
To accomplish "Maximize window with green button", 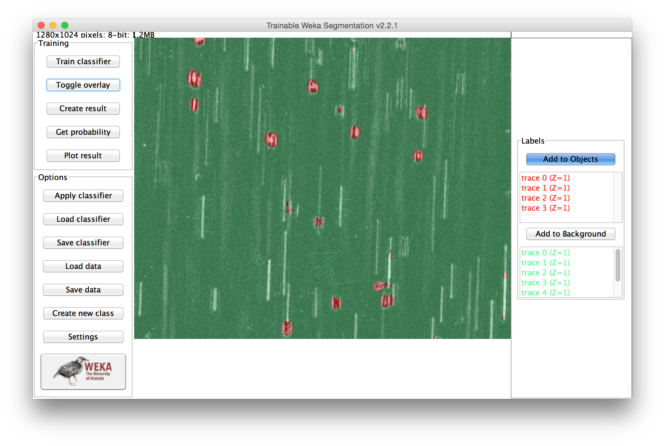I will point(64,25).
